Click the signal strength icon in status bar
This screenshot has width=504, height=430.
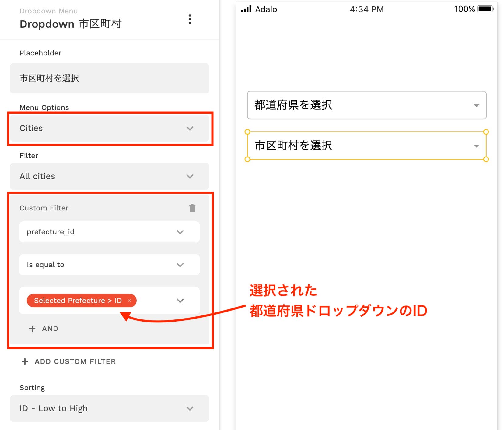246,9
